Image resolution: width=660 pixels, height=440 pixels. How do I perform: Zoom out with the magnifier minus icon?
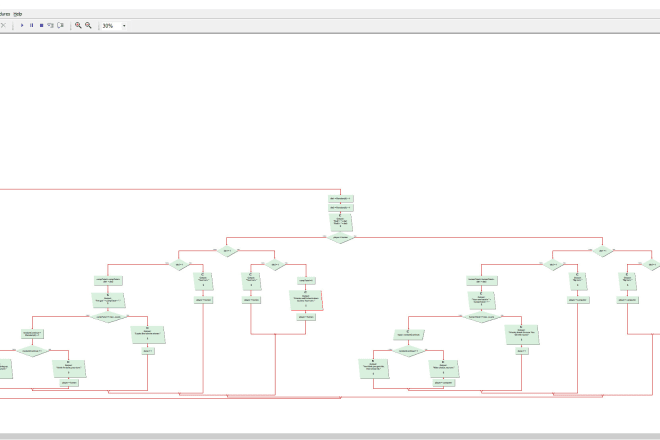(x=88, y=25)
